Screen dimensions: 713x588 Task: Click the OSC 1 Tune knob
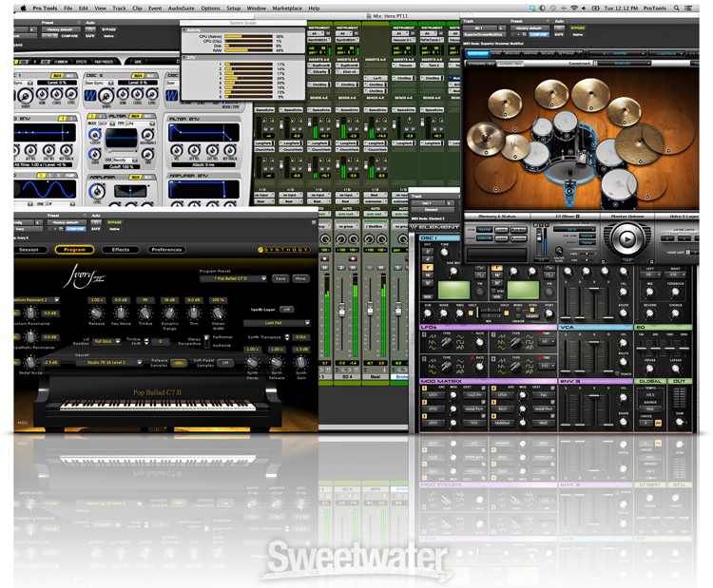[443, 253]
